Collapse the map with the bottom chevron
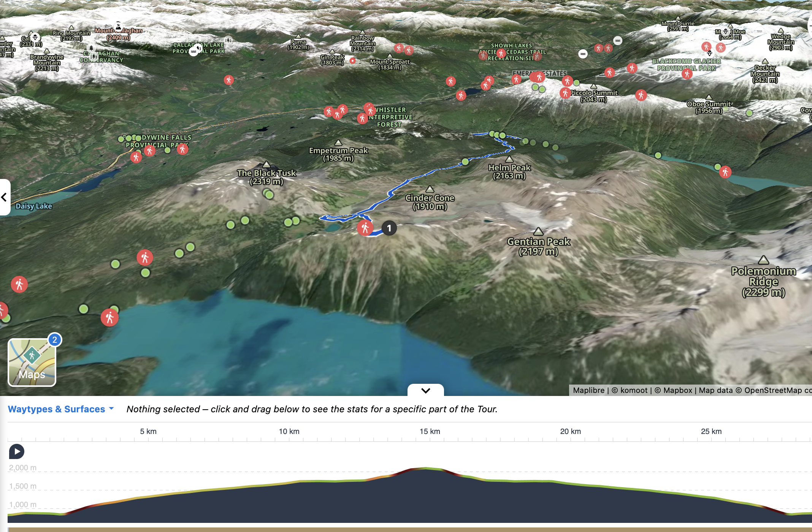812x532 pixels. 425,390
